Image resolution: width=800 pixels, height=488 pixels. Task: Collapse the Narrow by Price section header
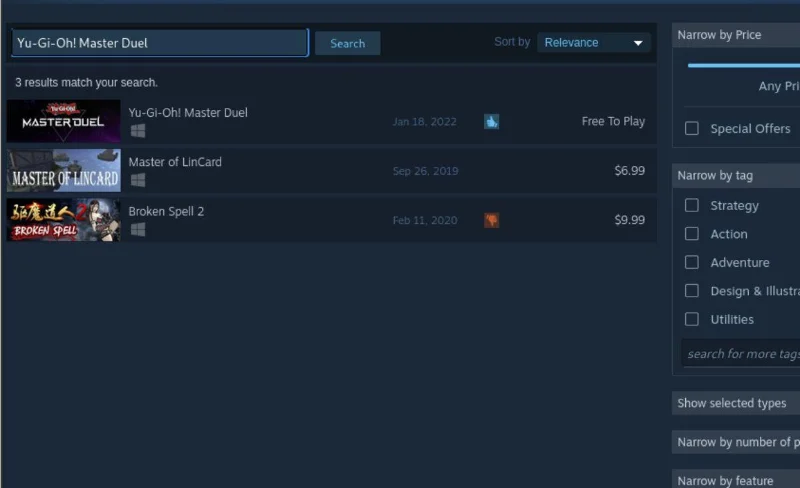coord(736,35)
